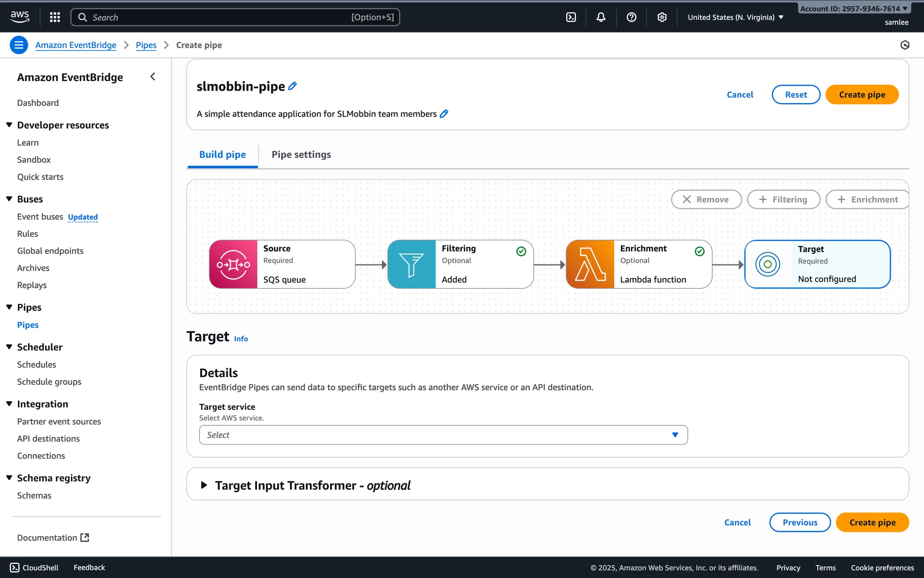The image size is (924, 578).
Task: Open CloudShell icon in top bar
Action: tap(571, 17)
